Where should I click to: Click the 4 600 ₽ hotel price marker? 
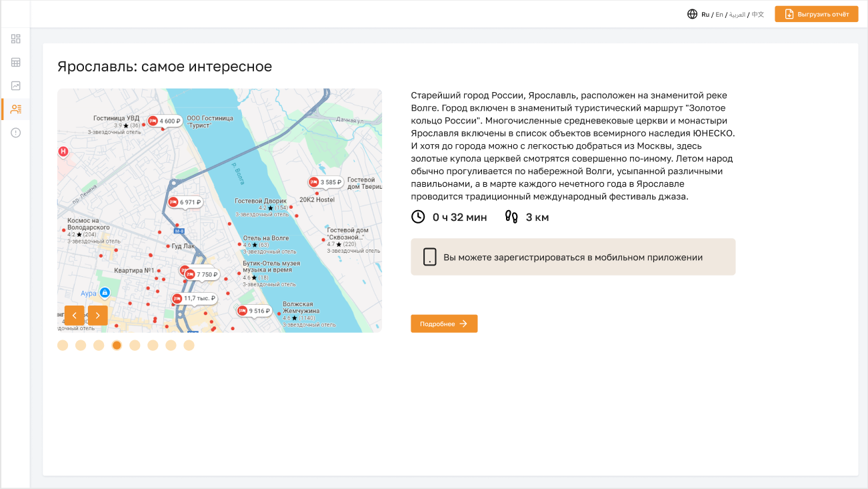tap(165, 121)
